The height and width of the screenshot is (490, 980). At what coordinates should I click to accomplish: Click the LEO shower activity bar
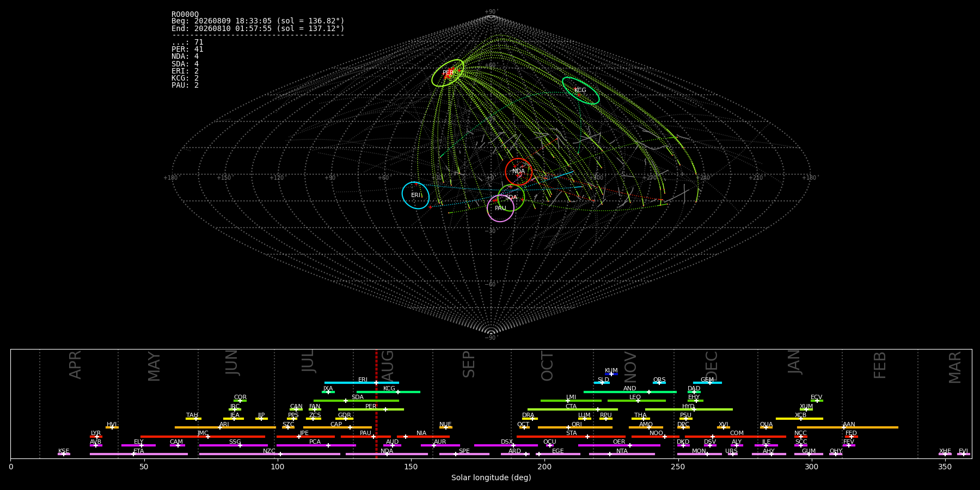pos(636,401)
